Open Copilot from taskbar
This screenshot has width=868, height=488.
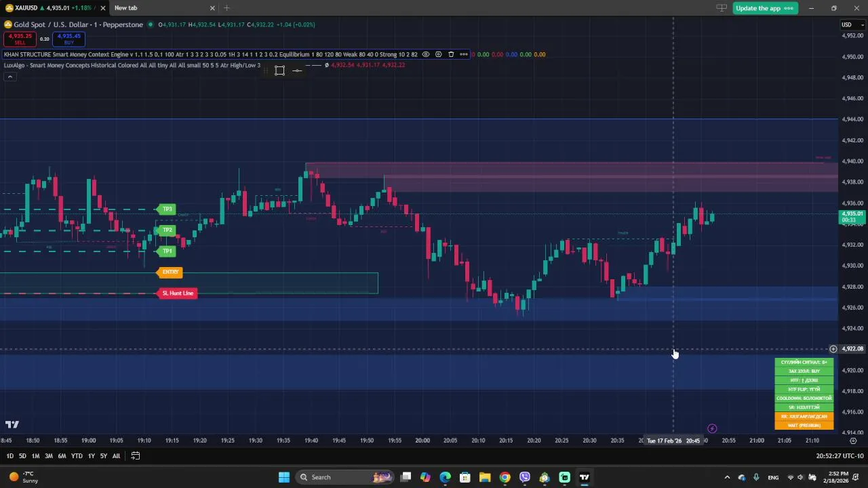coord(425,477)
